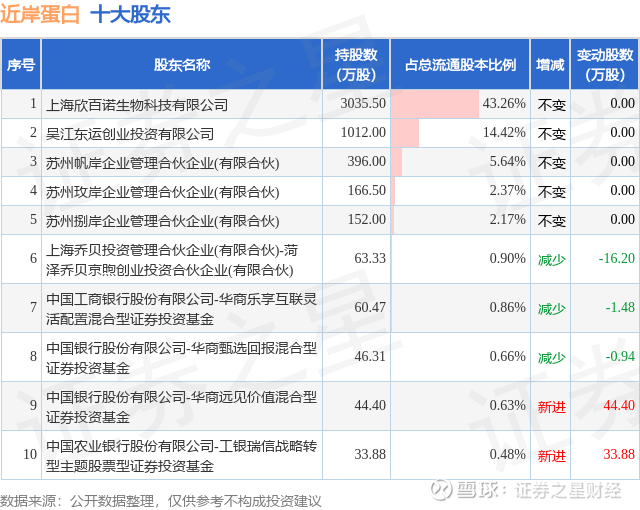Click the 5.64% ratio value

(x=507, y=161)
